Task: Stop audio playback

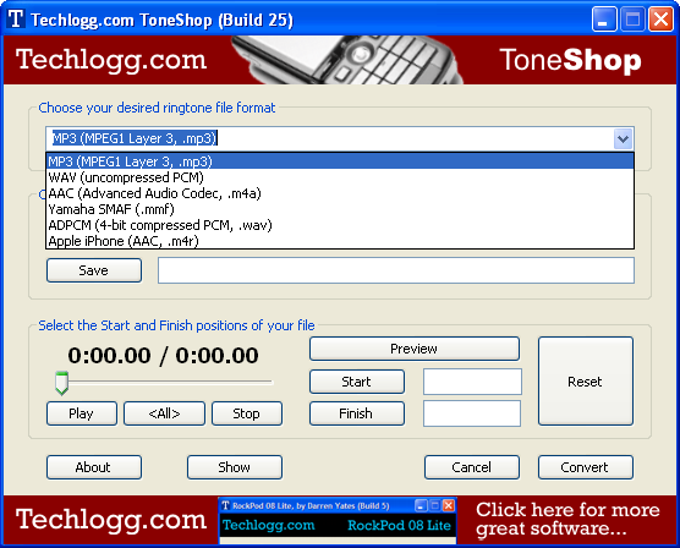Action: click(247, 414)
